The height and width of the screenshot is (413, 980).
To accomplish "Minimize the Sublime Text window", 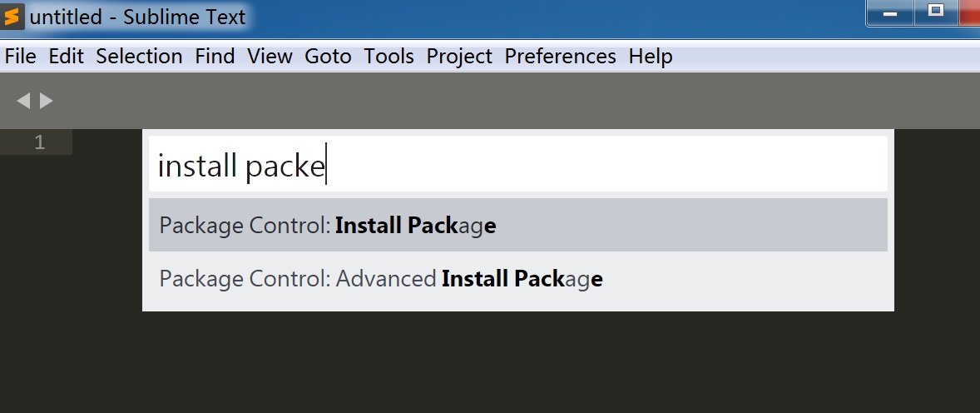I will (x=890, y=13).
